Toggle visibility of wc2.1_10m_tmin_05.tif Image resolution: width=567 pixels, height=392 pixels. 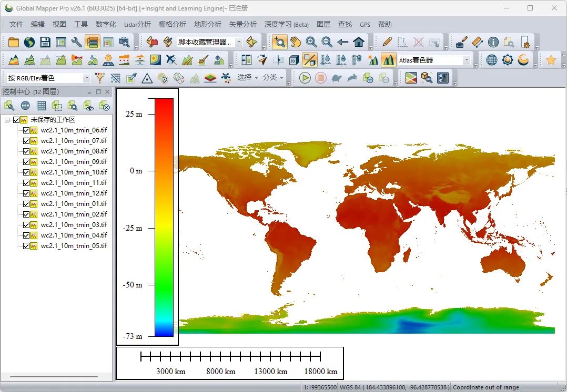pos(26,246)
